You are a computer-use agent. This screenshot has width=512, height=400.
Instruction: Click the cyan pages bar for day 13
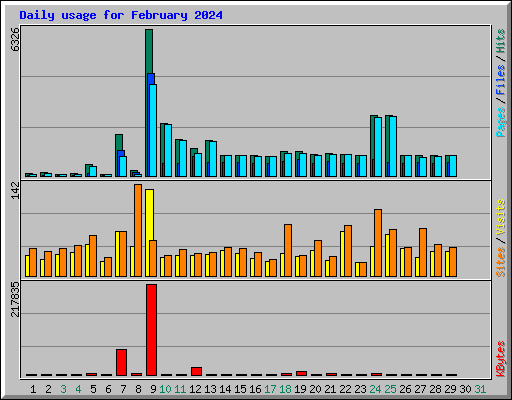coord(213,159)
